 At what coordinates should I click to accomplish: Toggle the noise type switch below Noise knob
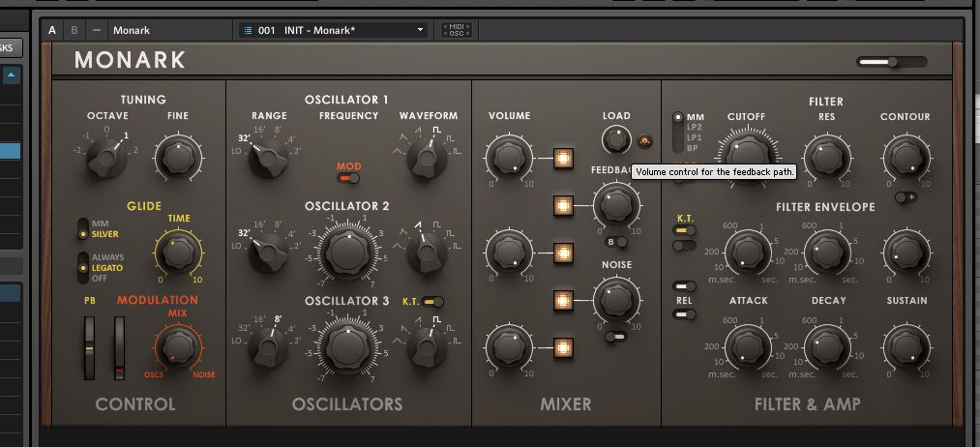click(616, 337)
